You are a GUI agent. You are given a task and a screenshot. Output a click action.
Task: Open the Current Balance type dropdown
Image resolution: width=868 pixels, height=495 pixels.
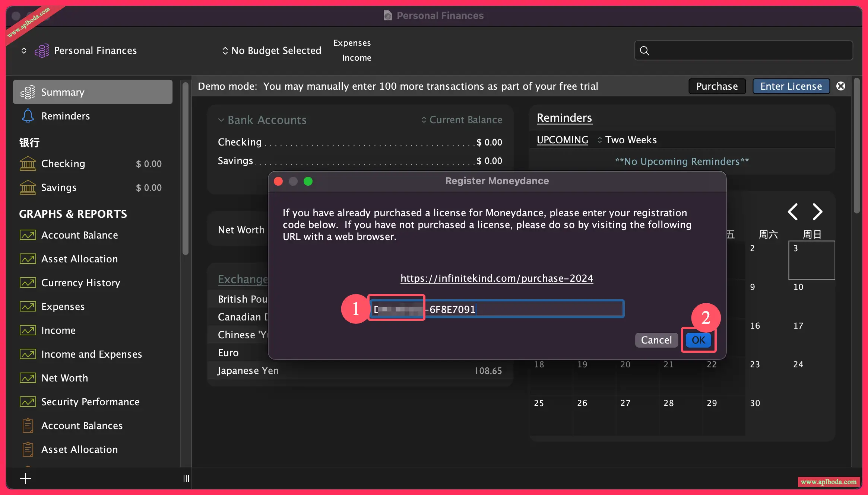click(461, 120)
